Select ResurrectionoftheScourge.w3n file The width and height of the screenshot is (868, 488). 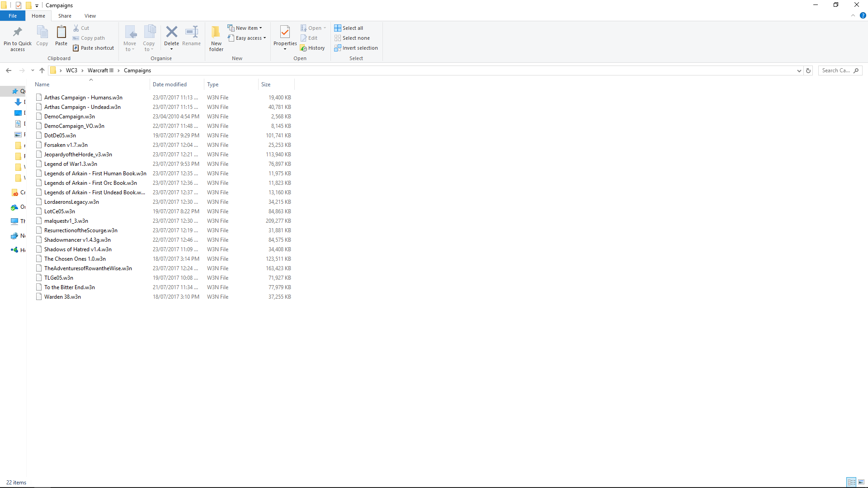(x=81, y=230)
